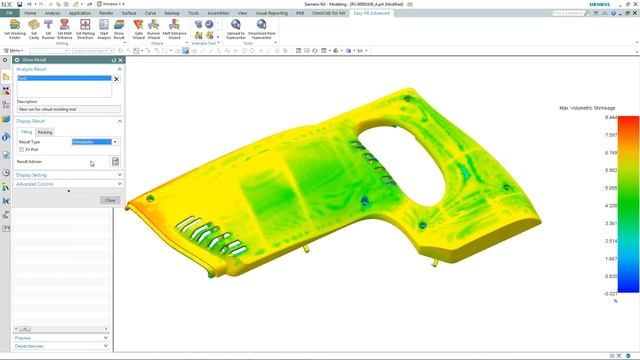The width and height of the screenshot is (640, 360).
Task: Switch to the Application ribbon tab
Action: pyautogui.click(x=80, y=13)
